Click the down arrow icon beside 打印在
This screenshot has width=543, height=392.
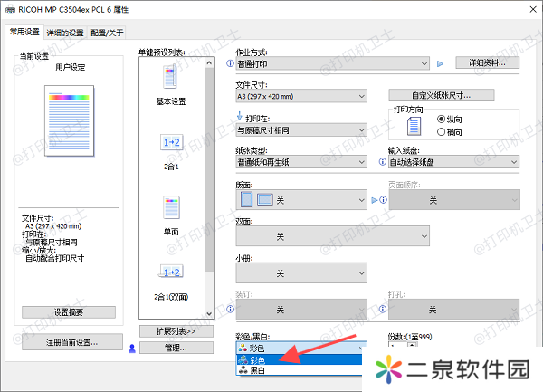click(x=239, y=116)
